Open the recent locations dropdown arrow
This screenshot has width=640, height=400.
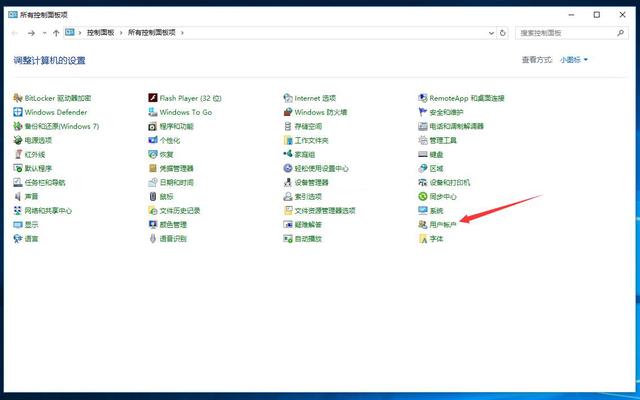[x=44, y=33]
